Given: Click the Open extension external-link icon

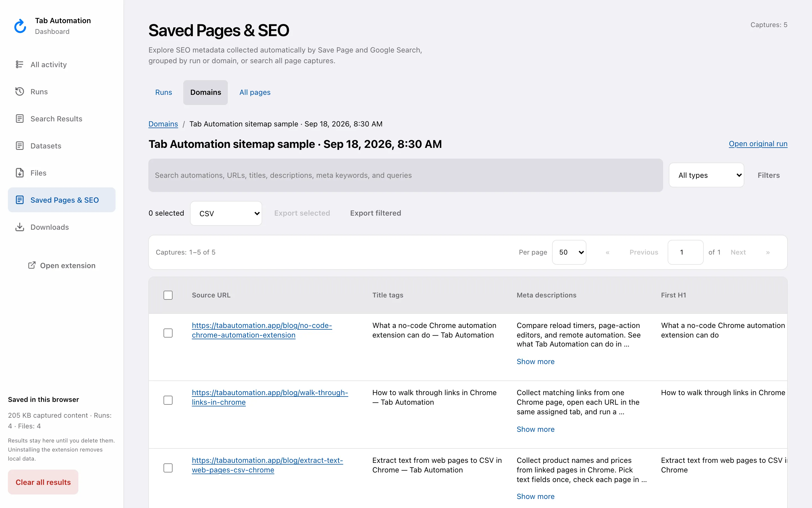Looking at the screenshot, I should 32,265.
